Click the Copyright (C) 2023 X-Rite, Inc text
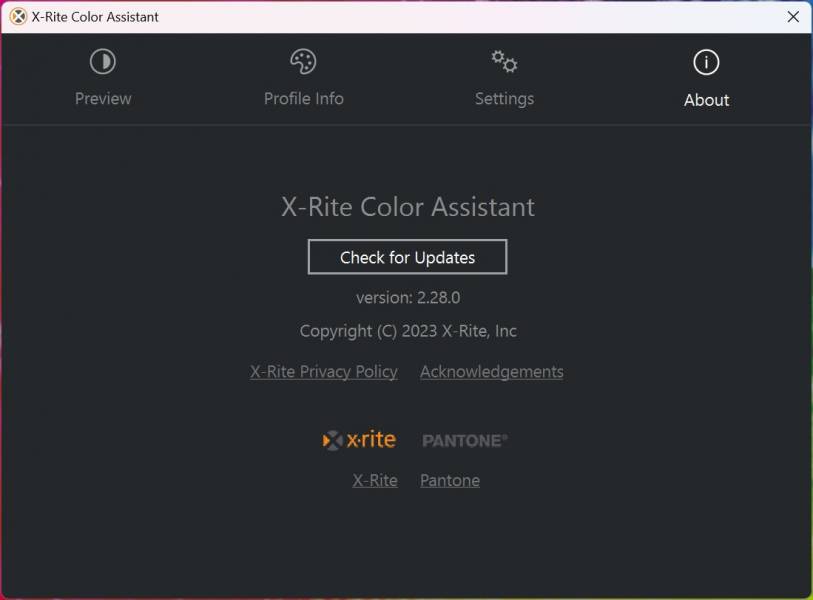Image resolution: width=813 pixels, height=600 pixels. [x=408, y=331]
